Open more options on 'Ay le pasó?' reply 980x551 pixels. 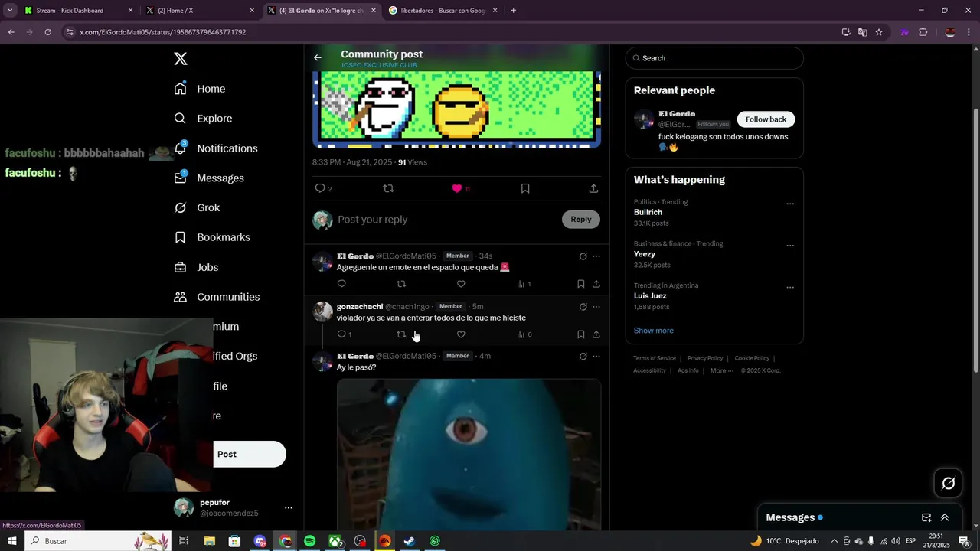coord(596,357)
